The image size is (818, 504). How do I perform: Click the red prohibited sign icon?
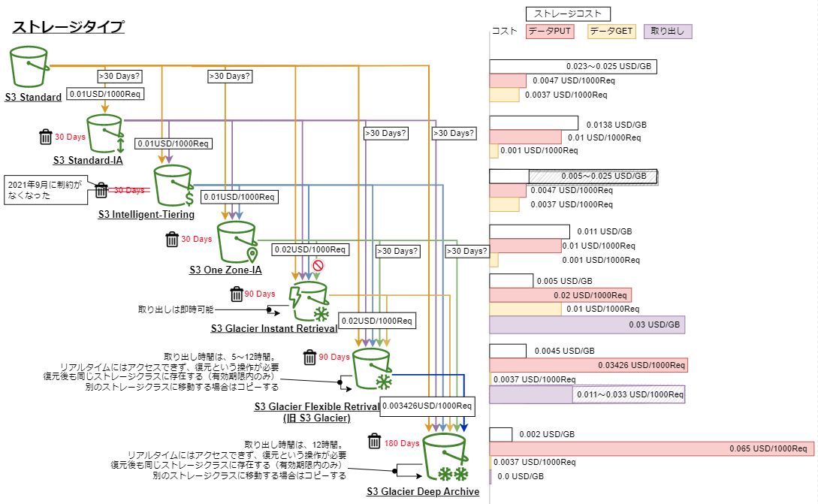318,266
